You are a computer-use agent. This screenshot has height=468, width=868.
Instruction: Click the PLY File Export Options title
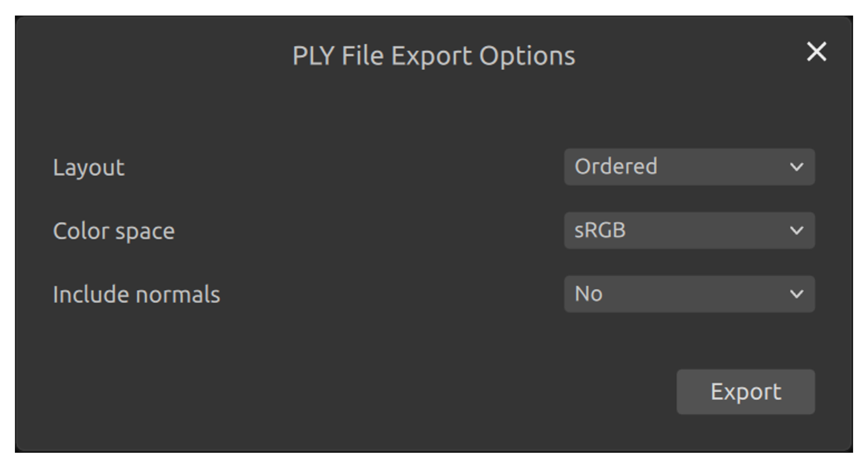[x=434, y=56]
